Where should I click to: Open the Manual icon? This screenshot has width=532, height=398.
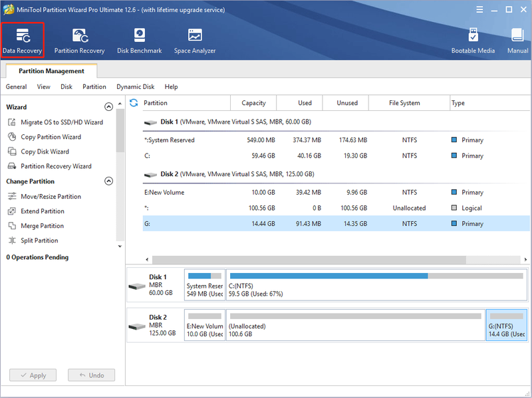(x=517, y=41)
